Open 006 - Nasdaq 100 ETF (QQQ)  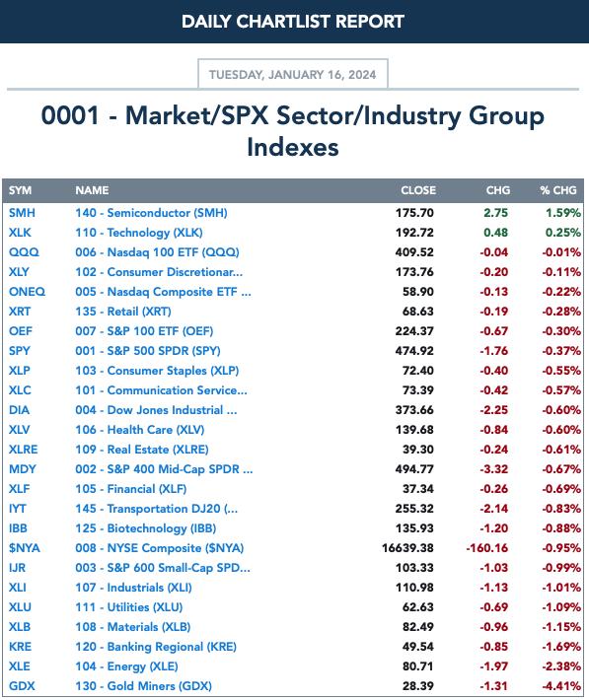coord(157,252)
